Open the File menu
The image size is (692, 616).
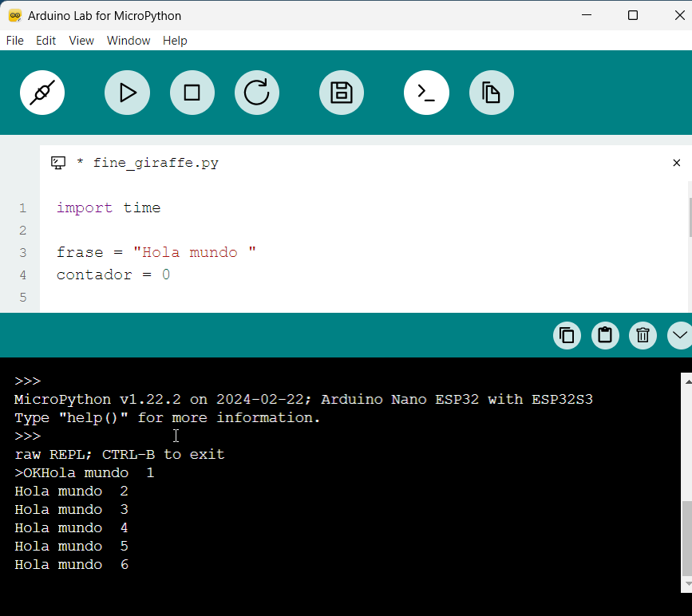[15, 41]
